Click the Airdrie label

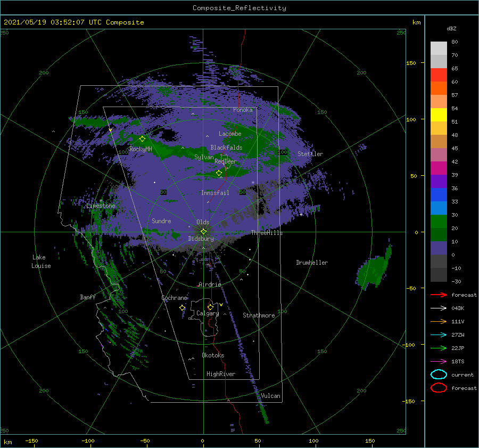[210, 284]
